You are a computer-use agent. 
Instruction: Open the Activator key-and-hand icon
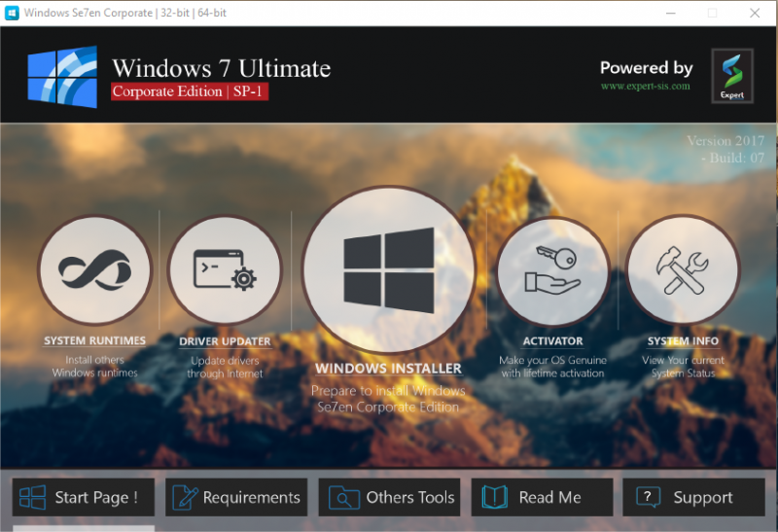(x=552, y=271)
